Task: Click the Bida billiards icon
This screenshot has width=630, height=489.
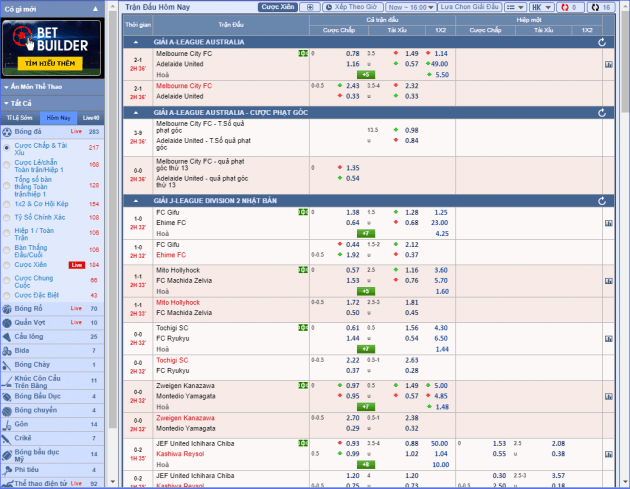Action: pyautogui.click(x=7, y=351)
